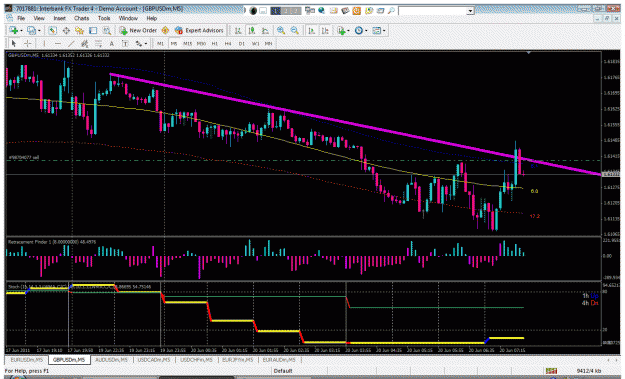Open the View menu
The height and width of the screenshot is (379, 625).
[39, 18]
